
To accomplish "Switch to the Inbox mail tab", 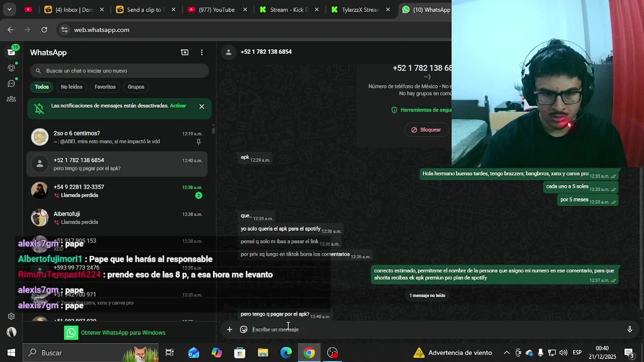I will click(74, 10).
